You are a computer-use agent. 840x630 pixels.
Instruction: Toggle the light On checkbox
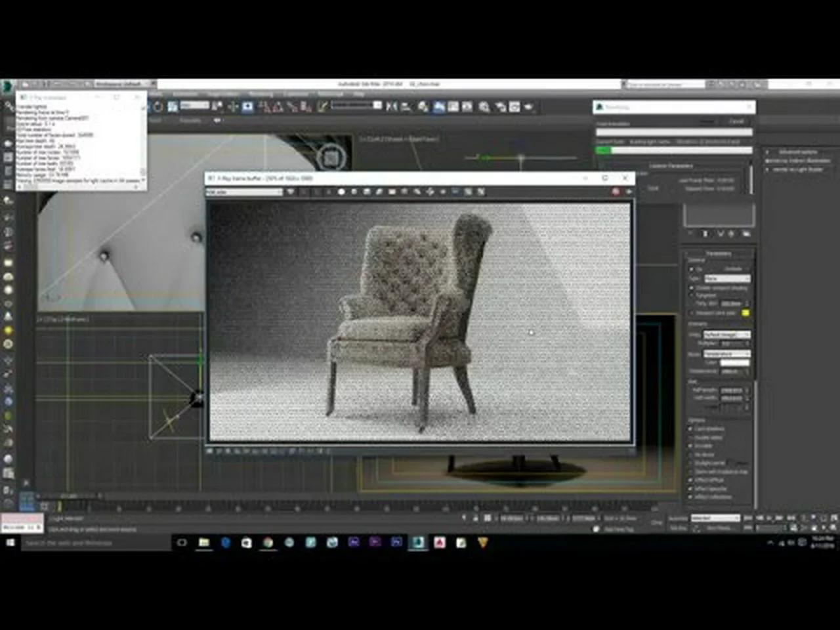690,269
